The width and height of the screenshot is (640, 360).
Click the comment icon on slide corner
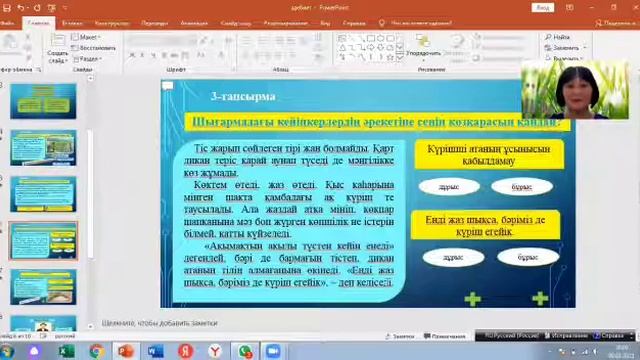tap(168, 86)
